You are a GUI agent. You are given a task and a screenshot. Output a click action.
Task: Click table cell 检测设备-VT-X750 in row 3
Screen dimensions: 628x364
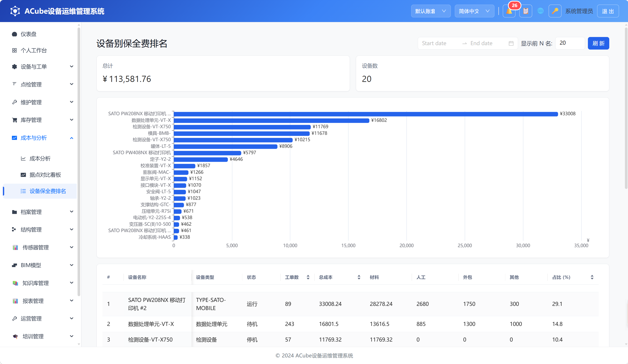(150, 339)
